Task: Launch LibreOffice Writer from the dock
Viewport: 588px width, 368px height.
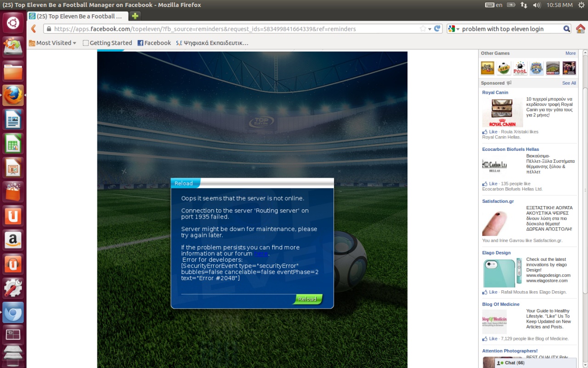Action: point(13,120)
